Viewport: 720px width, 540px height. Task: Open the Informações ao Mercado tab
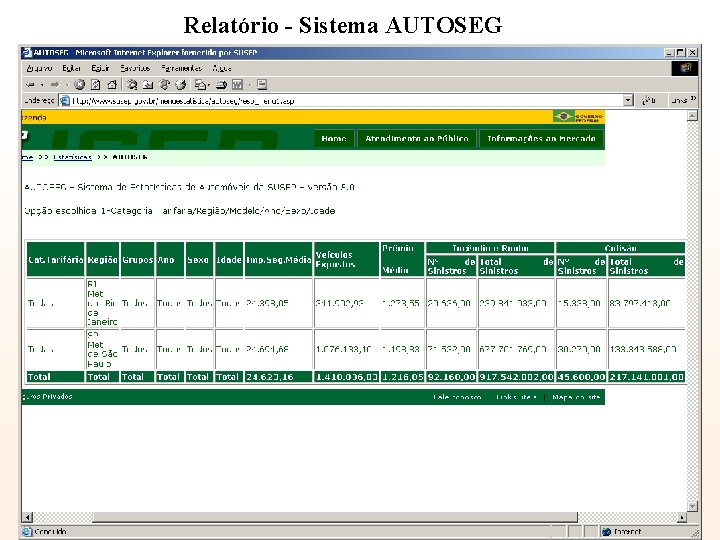click(541, 139)
